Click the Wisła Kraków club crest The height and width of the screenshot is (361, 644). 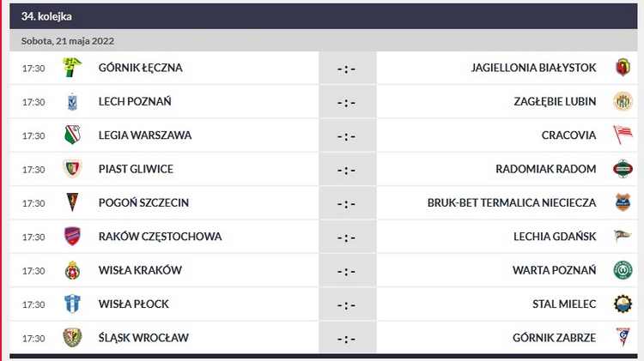pyautogui.click(x=73, y=271)
